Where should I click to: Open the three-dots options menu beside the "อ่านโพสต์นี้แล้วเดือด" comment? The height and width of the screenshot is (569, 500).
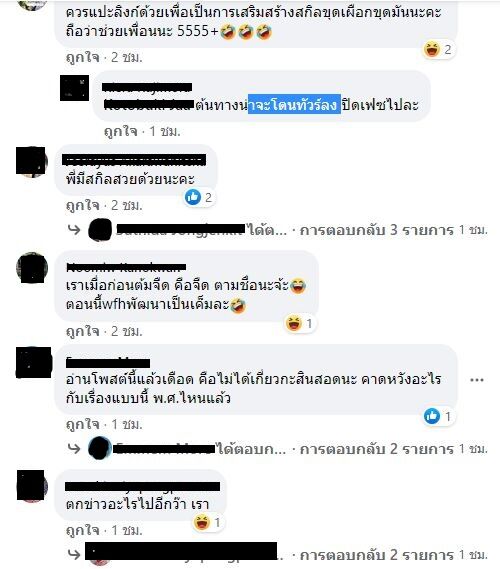tap(476, 380)
